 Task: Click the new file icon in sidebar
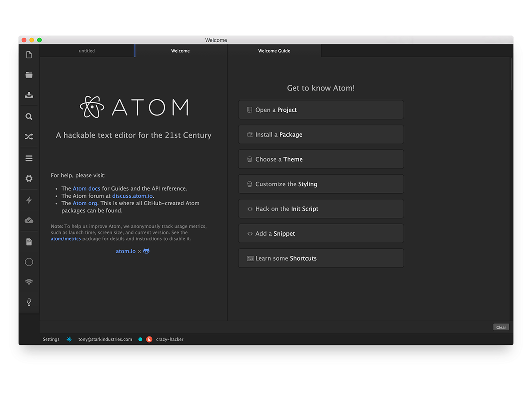[29, 55]
